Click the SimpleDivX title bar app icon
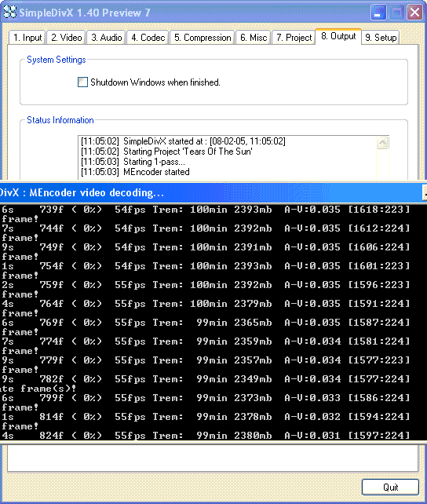 point(9,13)
